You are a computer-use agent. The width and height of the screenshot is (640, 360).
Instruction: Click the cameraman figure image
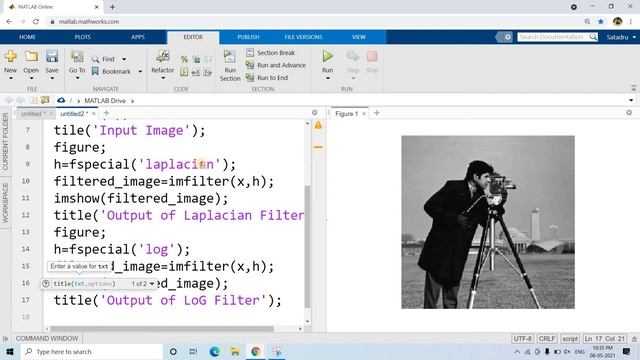[488, 222]
